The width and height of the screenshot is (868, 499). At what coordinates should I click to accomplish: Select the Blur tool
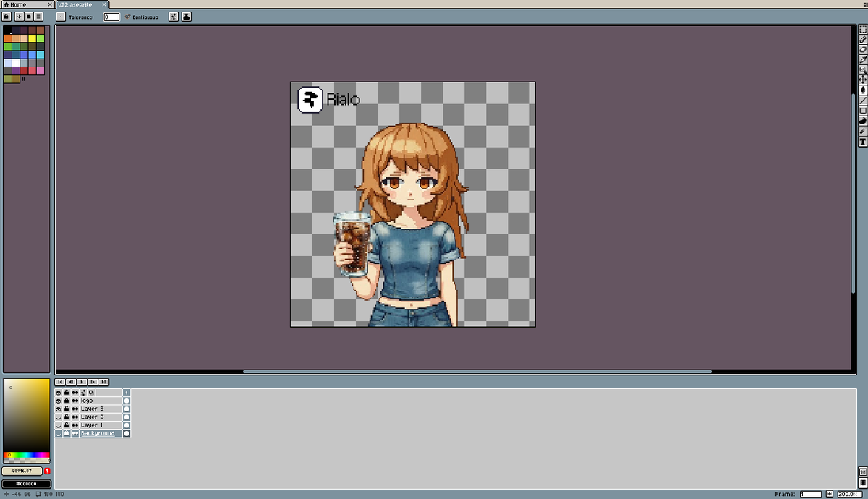(863, 132)
